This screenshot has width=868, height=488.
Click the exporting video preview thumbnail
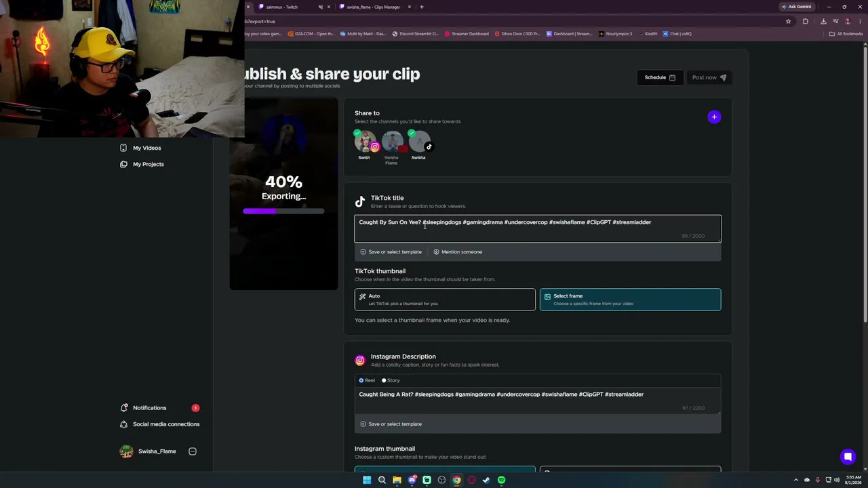pos(283,194)
